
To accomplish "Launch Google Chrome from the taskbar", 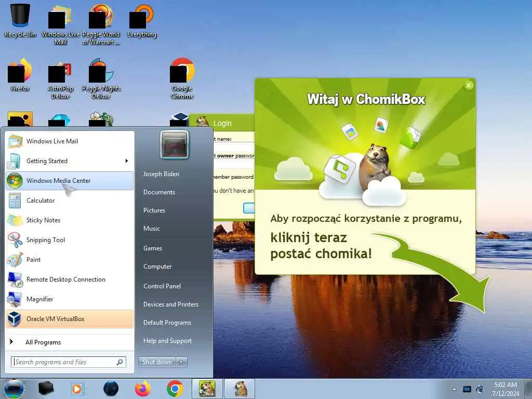I will (175, 389).
